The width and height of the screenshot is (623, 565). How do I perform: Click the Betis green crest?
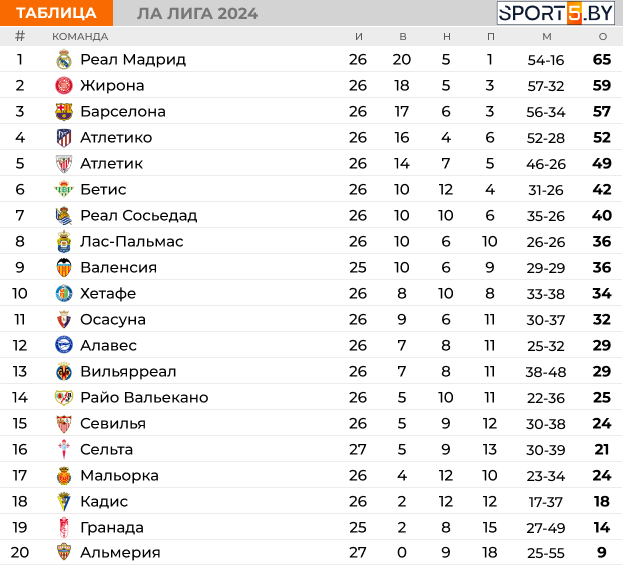click(x=64, y=189)
